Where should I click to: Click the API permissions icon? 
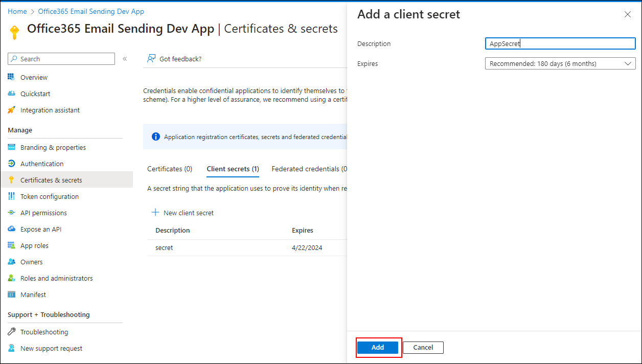pyautogui.click(x=11, y=213)
